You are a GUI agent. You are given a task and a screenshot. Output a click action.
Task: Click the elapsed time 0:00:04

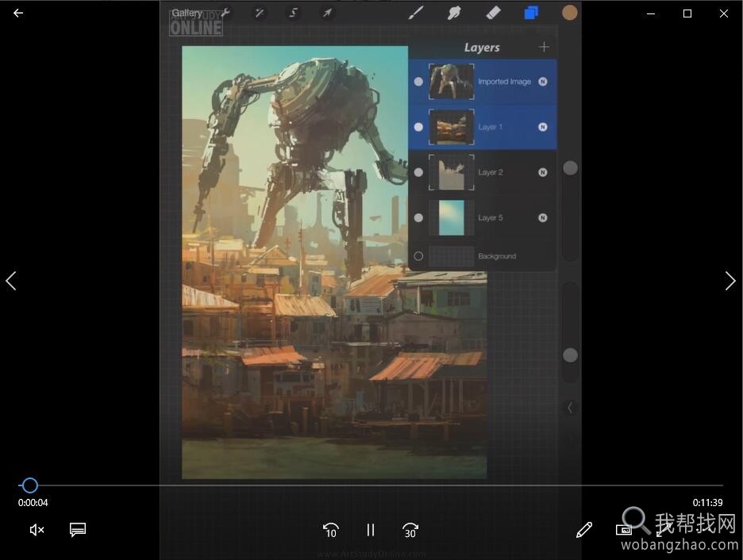pyautogui.click(x=33, y=503)
